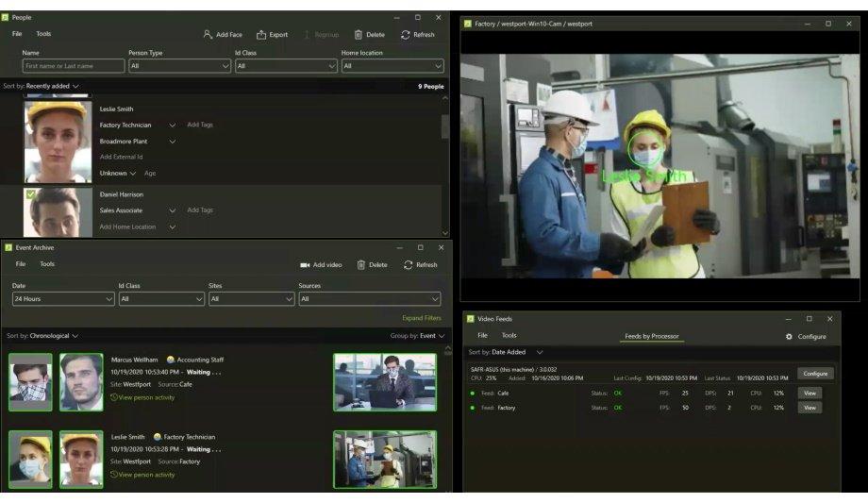This screenshot has width=868, height=503.
Task: Open File menu in Event Archive window
Action: click(x=21, y=264)
